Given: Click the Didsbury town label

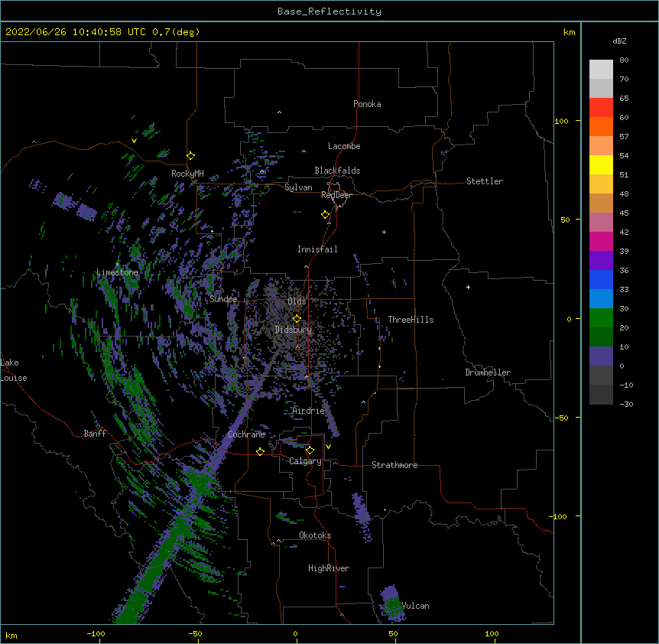Looking at the screenshot, I should click(294, 330).
